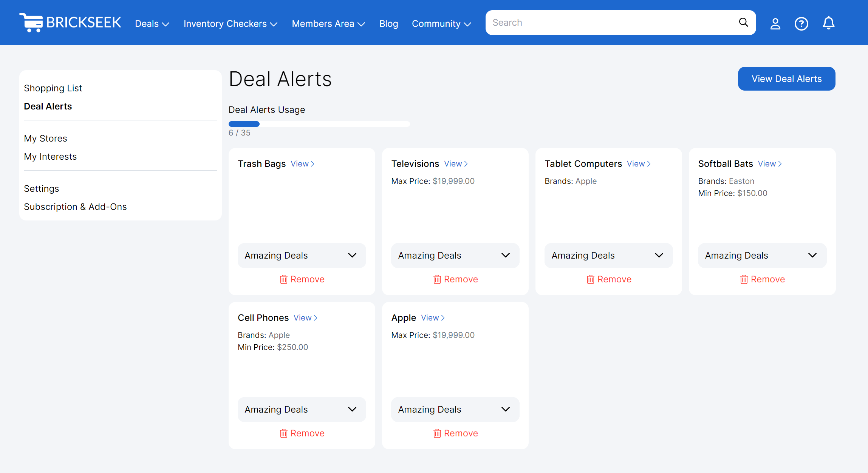Screen dimensions: 868x473
Task: Select Settings in the sidebar
Action: point(42,188)
